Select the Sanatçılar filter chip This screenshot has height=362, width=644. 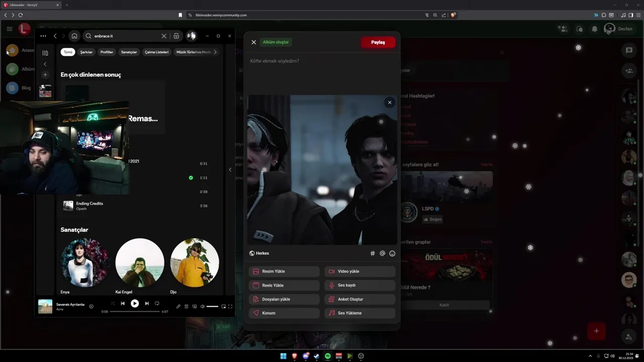coord(129,52)
